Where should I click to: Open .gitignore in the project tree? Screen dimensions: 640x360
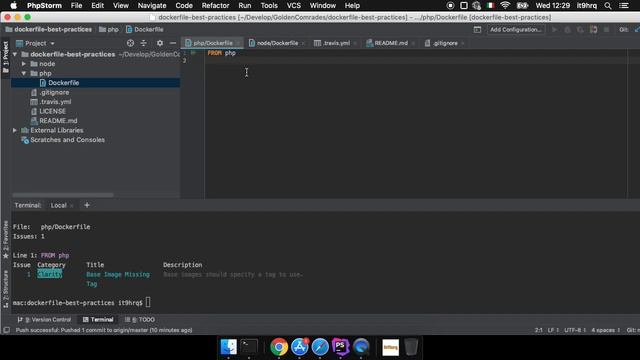[54, 92]
